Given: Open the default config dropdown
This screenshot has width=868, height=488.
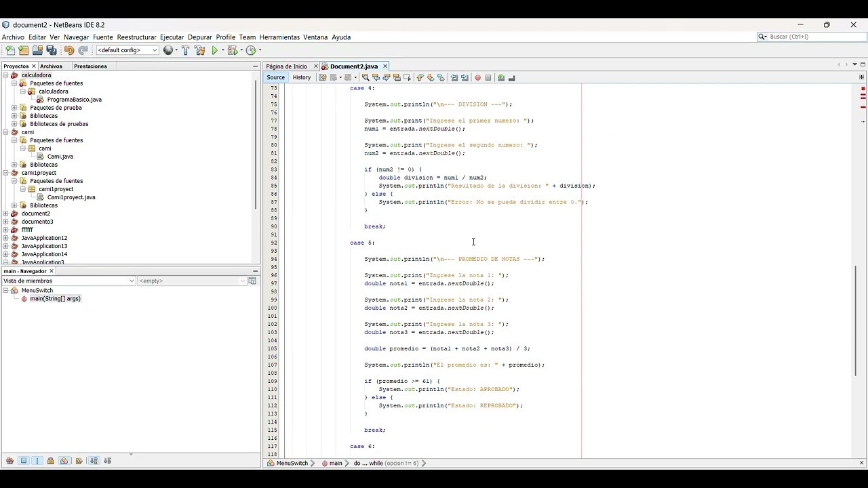Looking at the screenshot, I should [x=127, y=50].
